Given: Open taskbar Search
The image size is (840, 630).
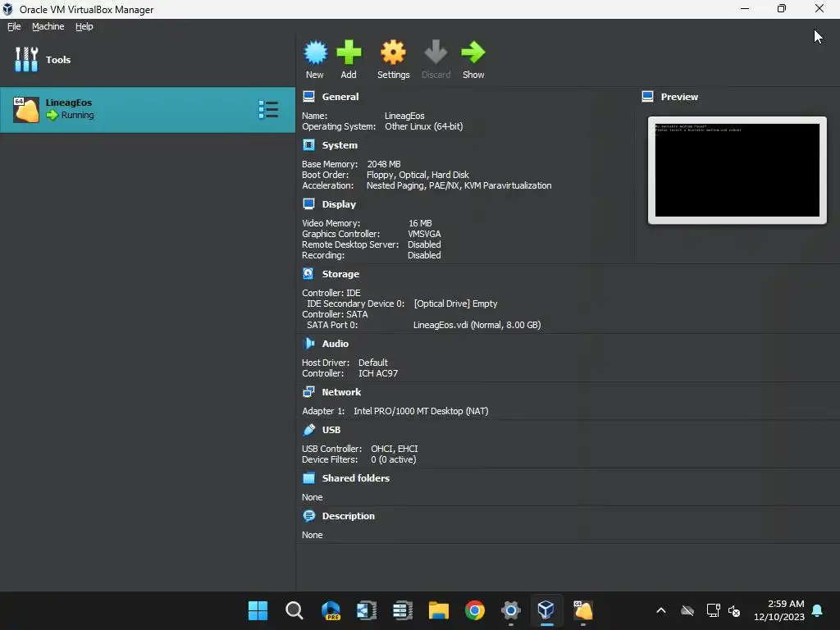Looking at the screenshot, I should (x=294, y=610).
